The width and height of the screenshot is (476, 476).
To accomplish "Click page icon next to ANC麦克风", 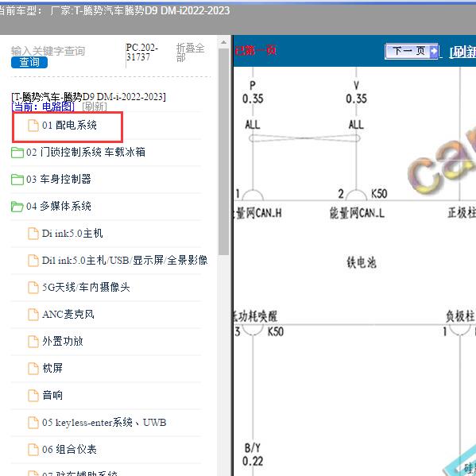I will point(33,315).
